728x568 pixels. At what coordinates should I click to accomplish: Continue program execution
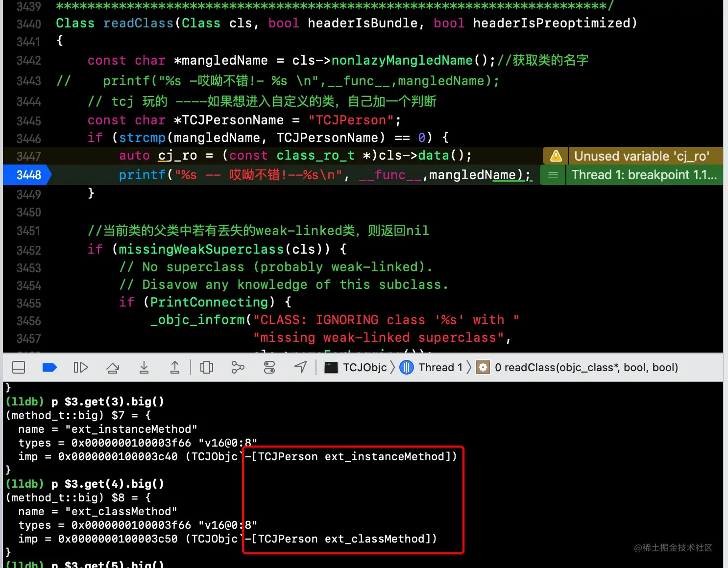81,367
